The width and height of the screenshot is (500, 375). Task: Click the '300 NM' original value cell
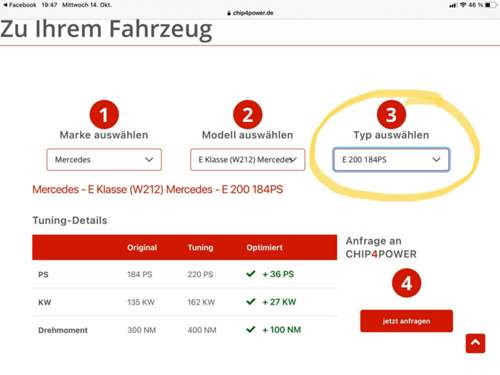click(142, 330)
